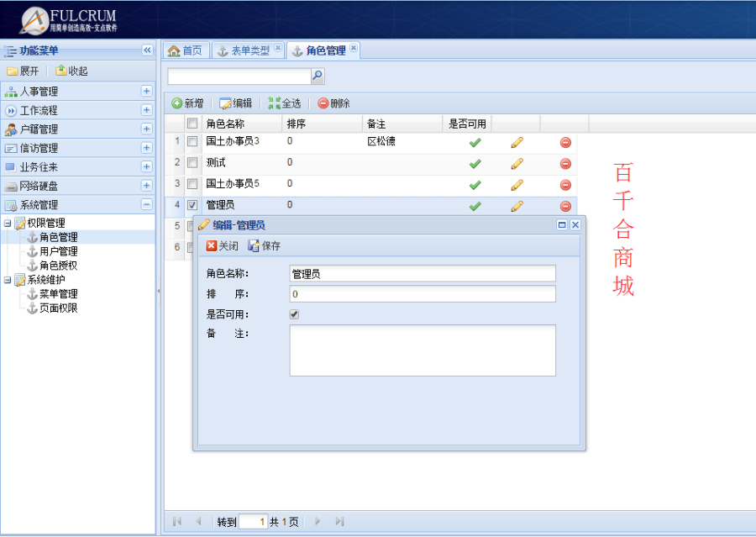
Task: Click delete icon for 管理员 row
Action: (565, 206)
